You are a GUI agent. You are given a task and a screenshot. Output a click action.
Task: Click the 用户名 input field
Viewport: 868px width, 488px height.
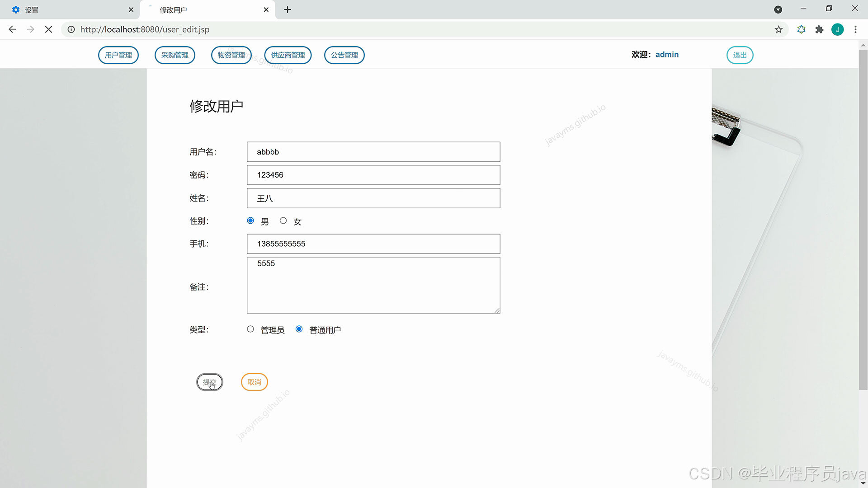[373, 152]
